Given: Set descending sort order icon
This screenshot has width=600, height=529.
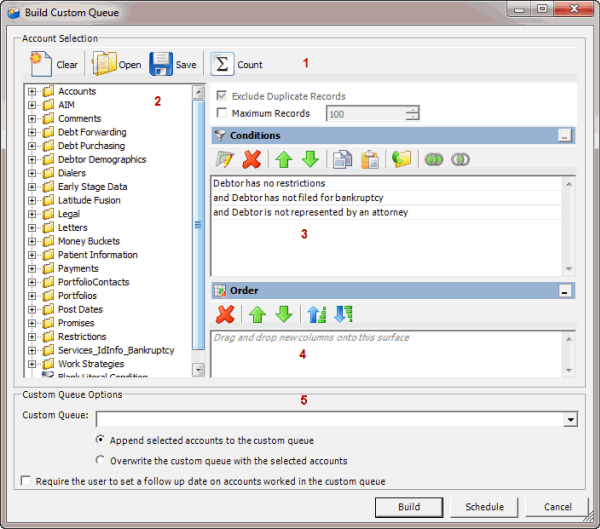Looking at the screenshot, I should pyautogui.click(x=343, y=314).
